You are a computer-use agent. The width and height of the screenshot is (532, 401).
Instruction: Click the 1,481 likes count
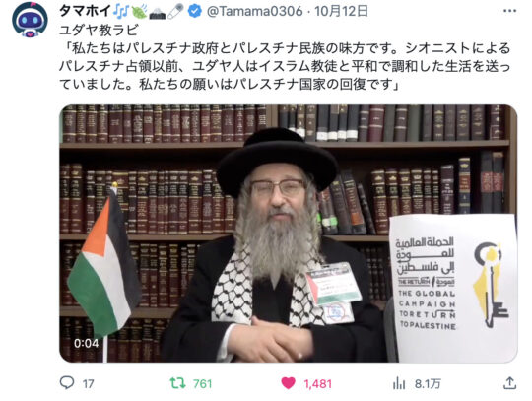pos(317,383)
